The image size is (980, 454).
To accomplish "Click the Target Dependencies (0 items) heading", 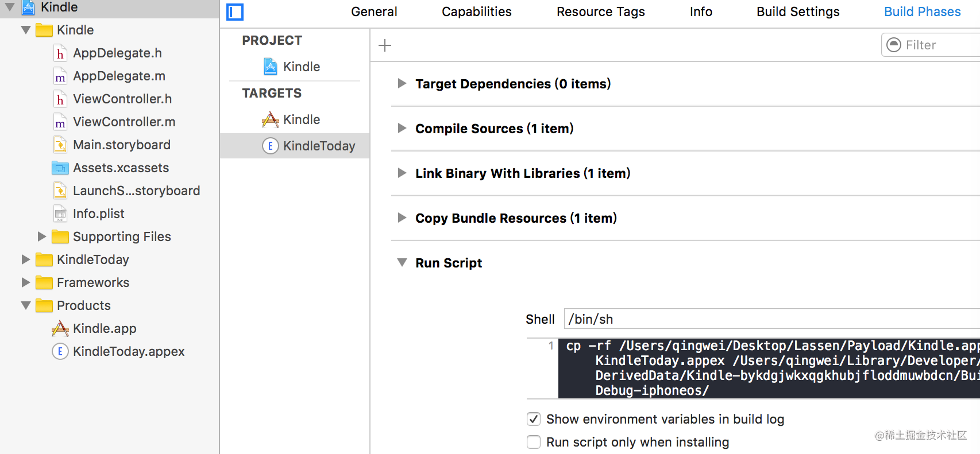I will tap(513, 84).
